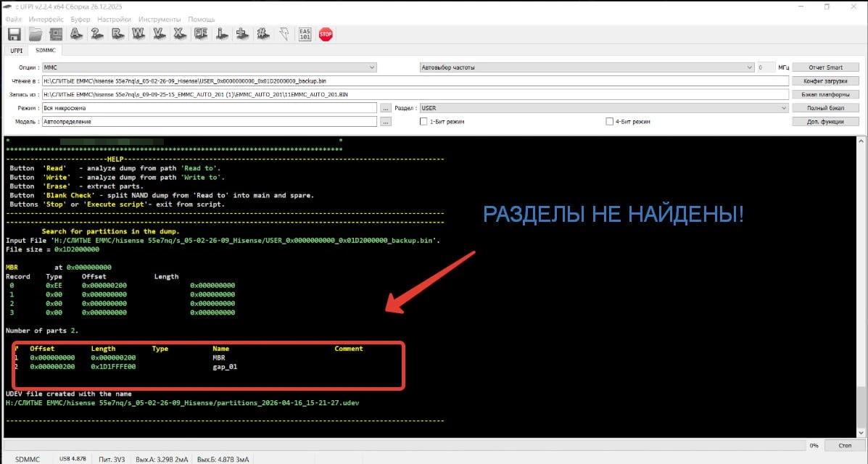868x464 pixels.
Task: Click the Save floppy disk toolbar icon
Action: point(15,34)
